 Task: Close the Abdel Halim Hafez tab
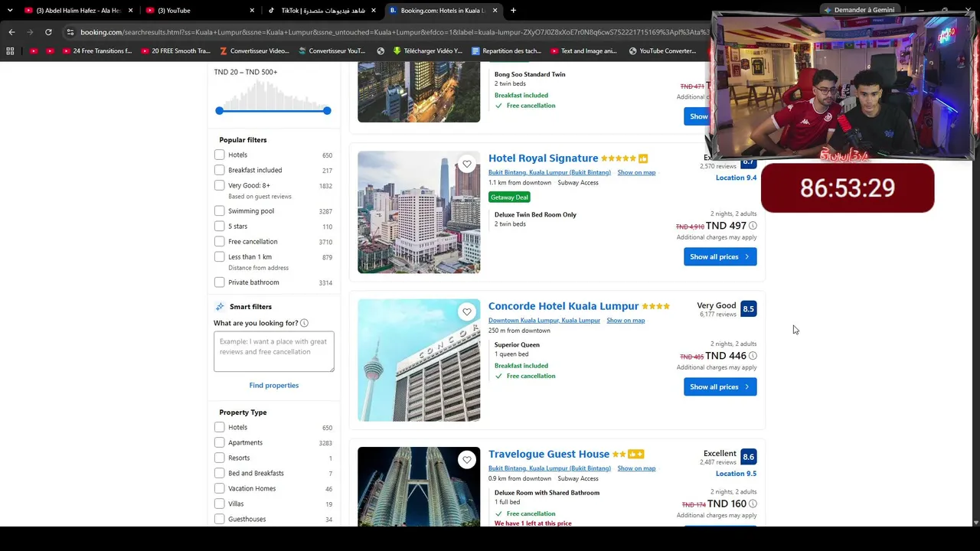click(x=131, y=11)
